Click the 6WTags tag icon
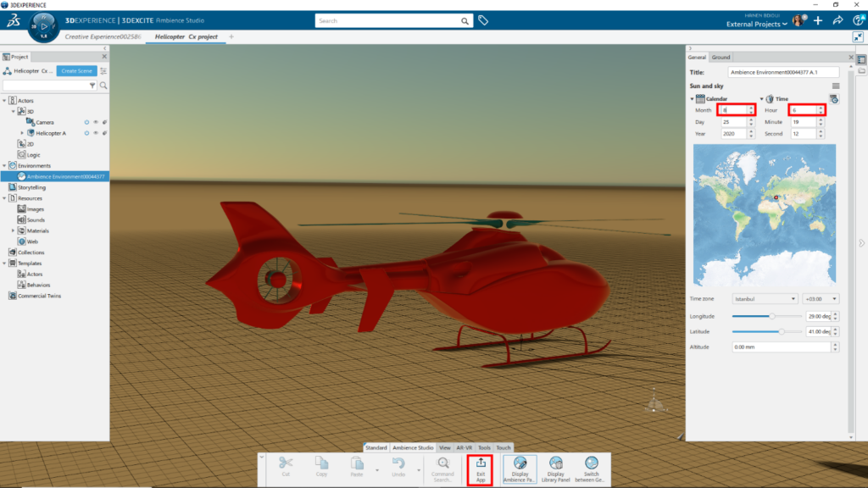This screenshot has width=868, height=488. point(483,20)
